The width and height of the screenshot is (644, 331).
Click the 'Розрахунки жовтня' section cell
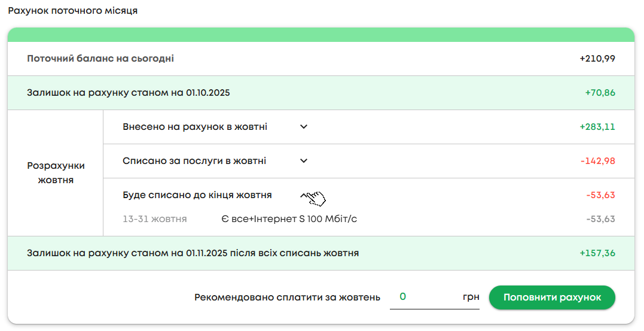tap(56, 172)
